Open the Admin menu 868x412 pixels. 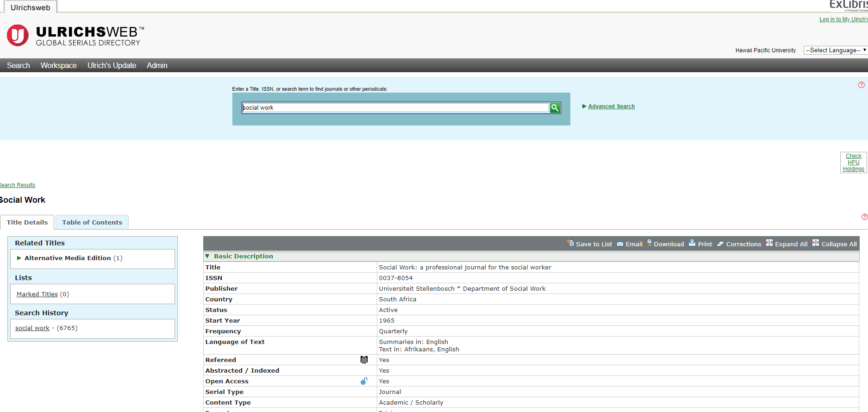point(157,65)
